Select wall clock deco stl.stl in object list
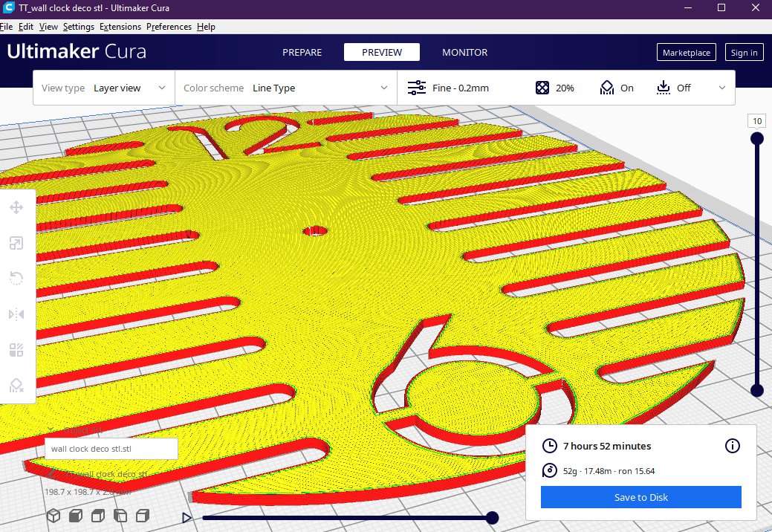772x532 pixels. point(111,449)
